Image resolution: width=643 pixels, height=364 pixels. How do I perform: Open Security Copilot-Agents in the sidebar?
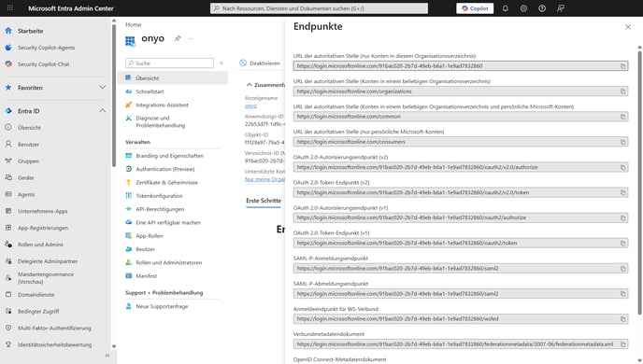[46, 48]
